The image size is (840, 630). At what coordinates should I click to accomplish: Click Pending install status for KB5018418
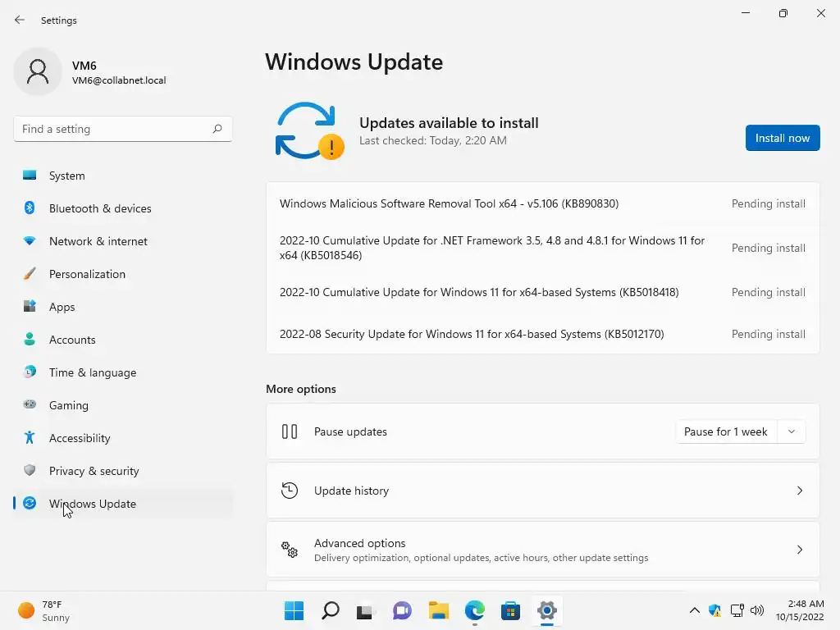click(768, 292)
